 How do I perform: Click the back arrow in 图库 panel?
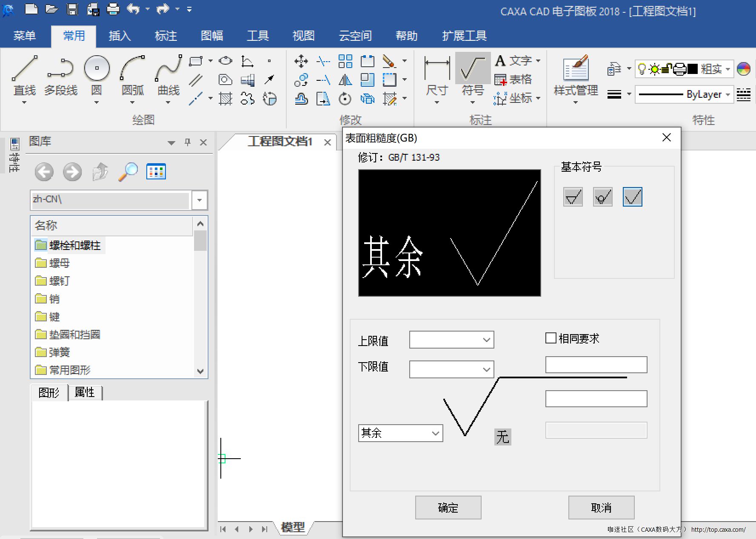coord(44,172)
